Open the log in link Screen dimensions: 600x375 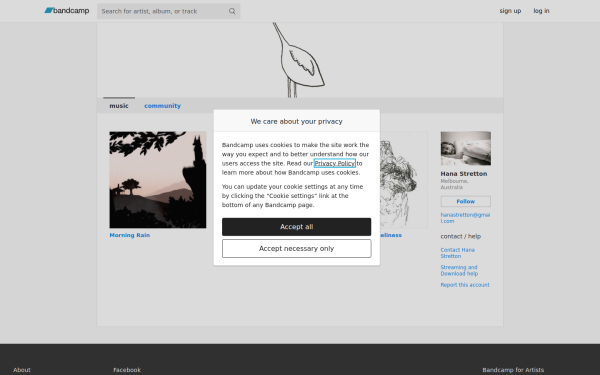click(x=541, y=11)
